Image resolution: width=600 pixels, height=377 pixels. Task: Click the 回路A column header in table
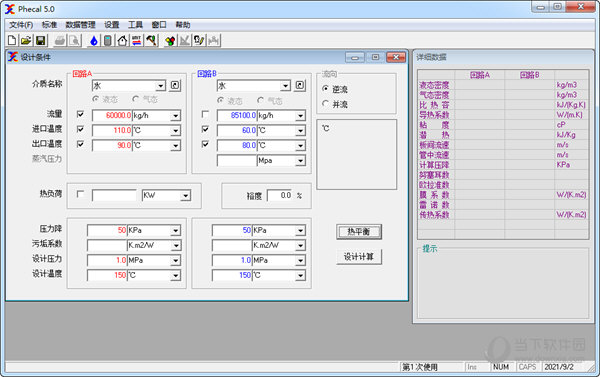click(479, 75)
